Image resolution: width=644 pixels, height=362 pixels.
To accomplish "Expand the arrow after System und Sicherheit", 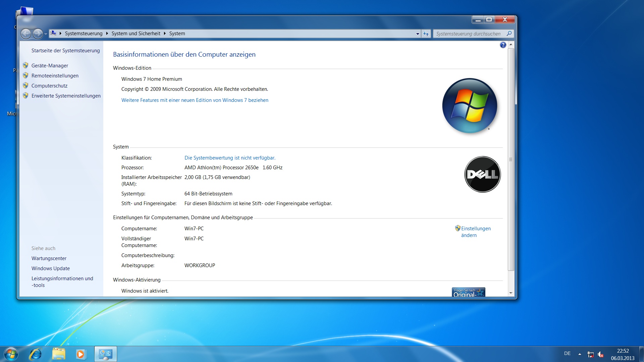I will 165,34.
